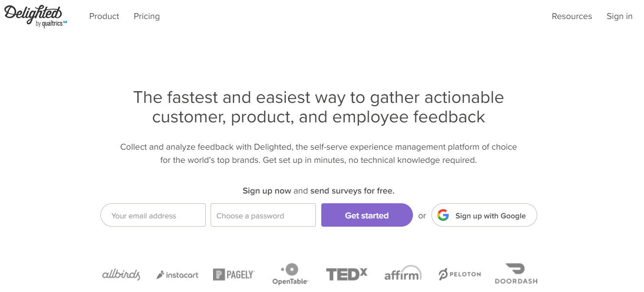The image size is (644, 292).
Task: Click the TEDx logo
Action: pos(347,274)
